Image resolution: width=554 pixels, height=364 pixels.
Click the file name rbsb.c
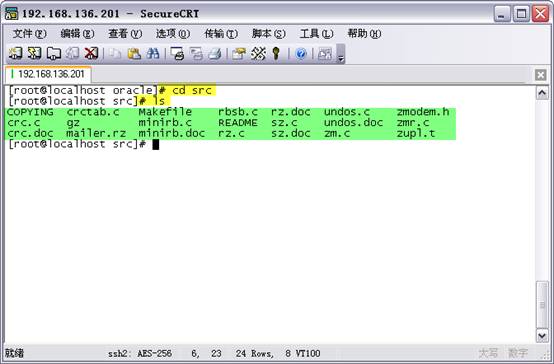point(238,112)
